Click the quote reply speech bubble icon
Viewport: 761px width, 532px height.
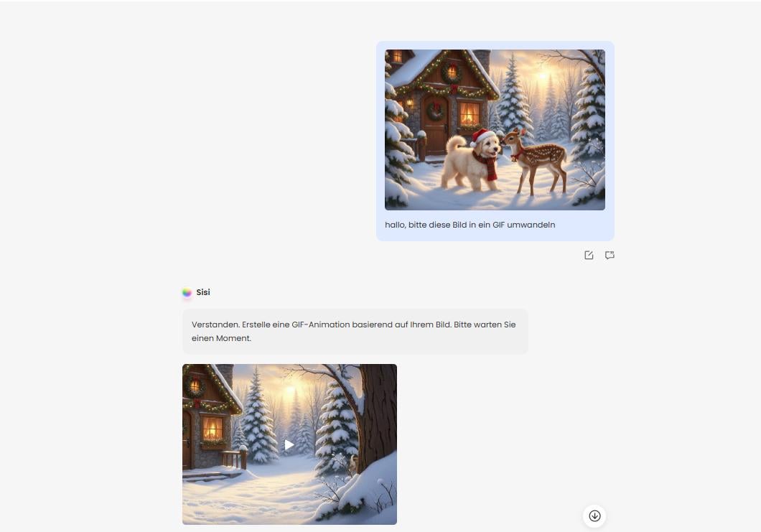pyautogui.click(x=610, y=256)
